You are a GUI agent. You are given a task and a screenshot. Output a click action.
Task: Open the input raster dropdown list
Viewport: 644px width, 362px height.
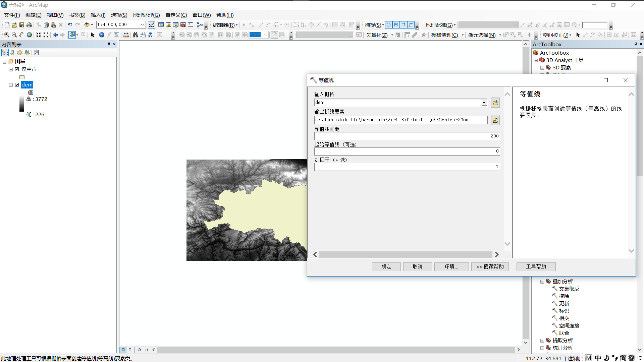click(x=484, y=103)
